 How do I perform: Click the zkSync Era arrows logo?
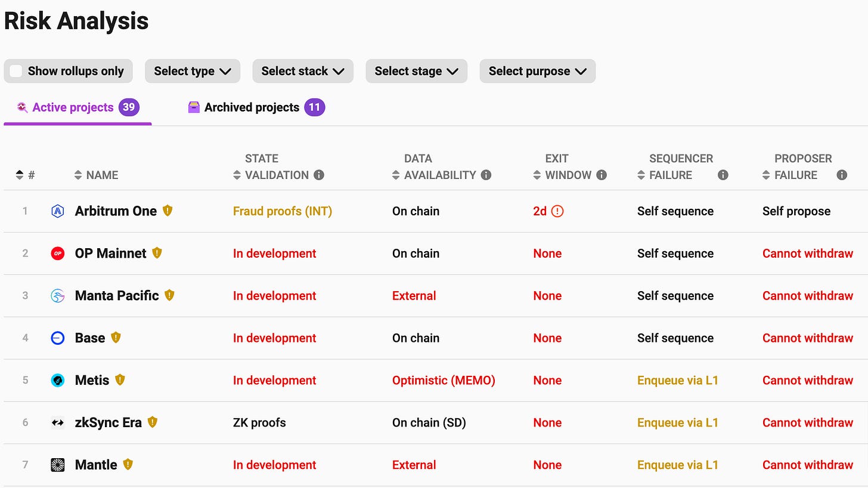pyautogui.click(x=57, y=423)
